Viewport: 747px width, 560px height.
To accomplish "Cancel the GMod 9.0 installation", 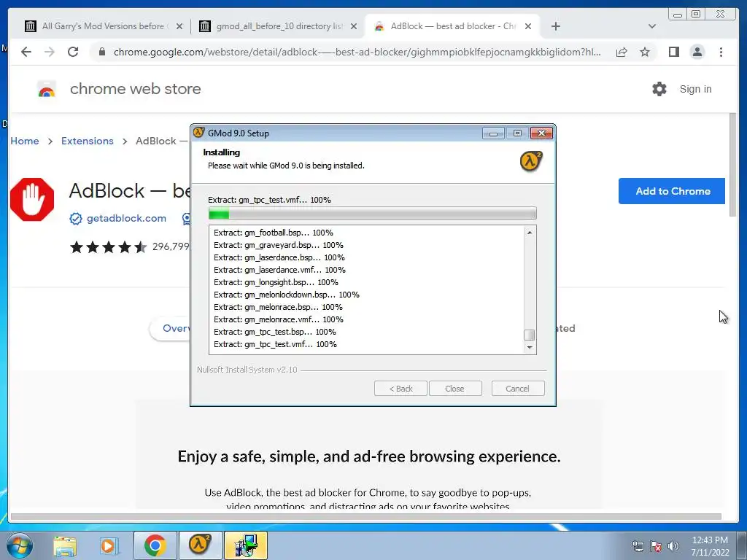I will click(x=517, y=389).
